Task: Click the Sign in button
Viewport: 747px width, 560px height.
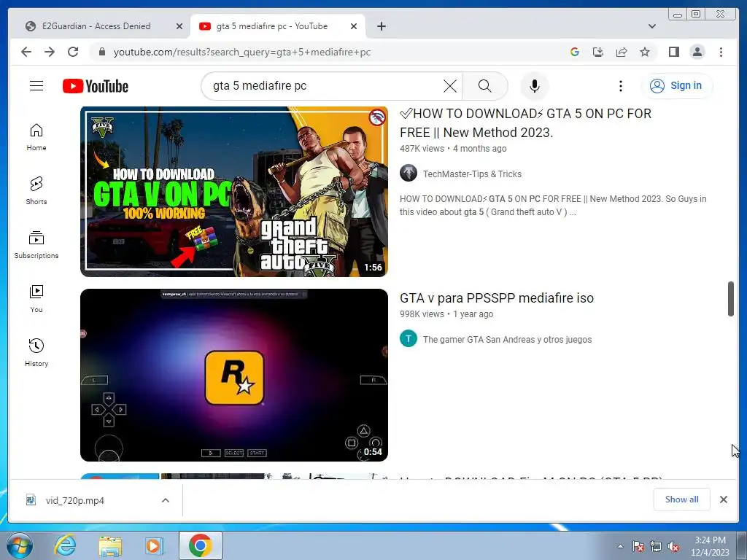Action: point(677,86)
